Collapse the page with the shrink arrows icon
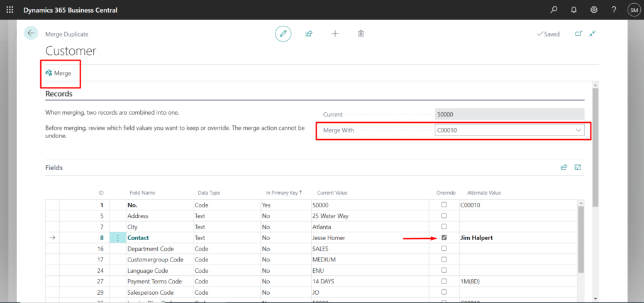 592,34
